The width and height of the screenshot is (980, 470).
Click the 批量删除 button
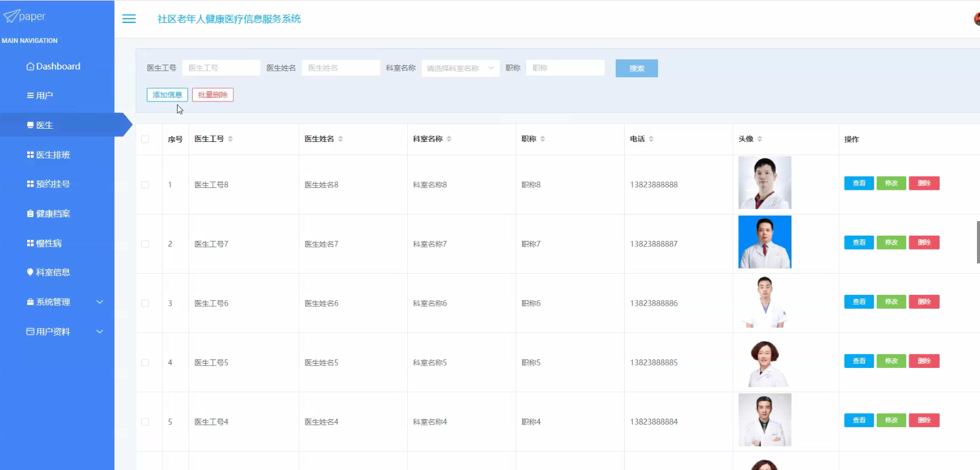pyautogui.click(x=213, y=95)
